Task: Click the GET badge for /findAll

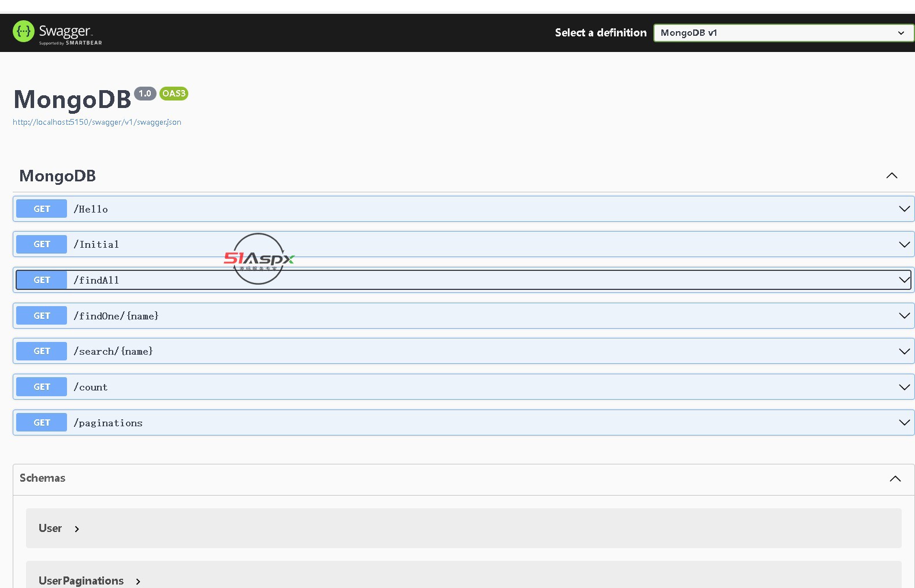Action: (42, 280)
